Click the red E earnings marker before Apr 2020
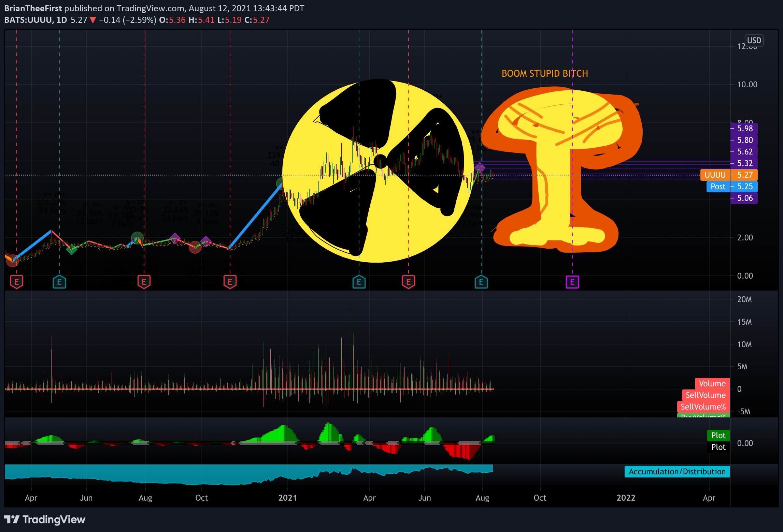Image resolution: width=783 pixels, height=532 pixels. (17, 282)
